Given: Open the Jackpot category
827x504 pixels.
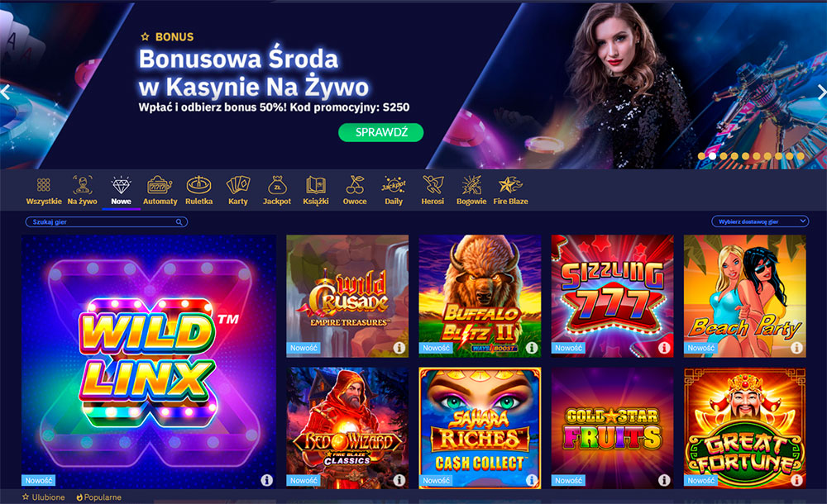Looking at the screenshot, I should (x=277, y=191).
